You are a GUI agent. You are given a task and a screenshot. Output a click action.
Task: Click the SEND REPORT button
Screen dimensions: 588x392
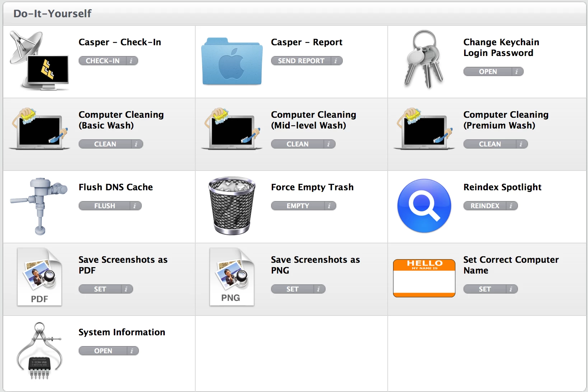(301, 61)
